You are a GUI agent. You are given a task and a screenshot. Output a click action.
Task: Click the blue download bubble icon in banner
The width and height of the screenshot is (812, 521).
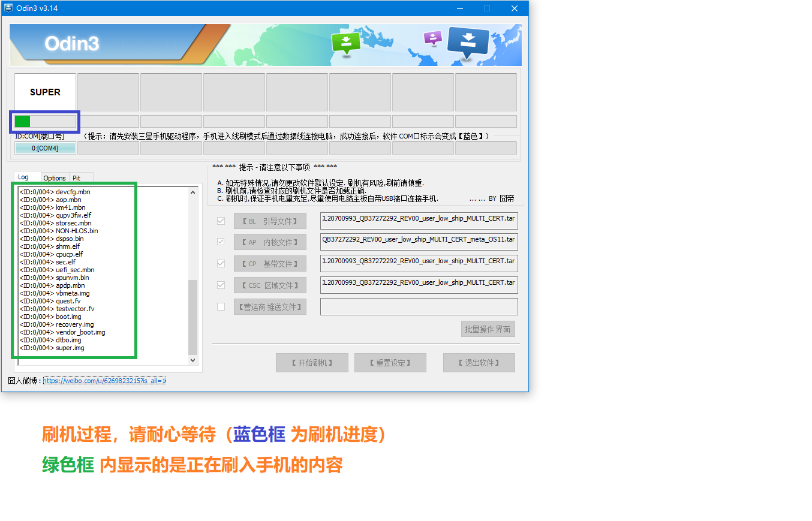click(x=468, y=43)
